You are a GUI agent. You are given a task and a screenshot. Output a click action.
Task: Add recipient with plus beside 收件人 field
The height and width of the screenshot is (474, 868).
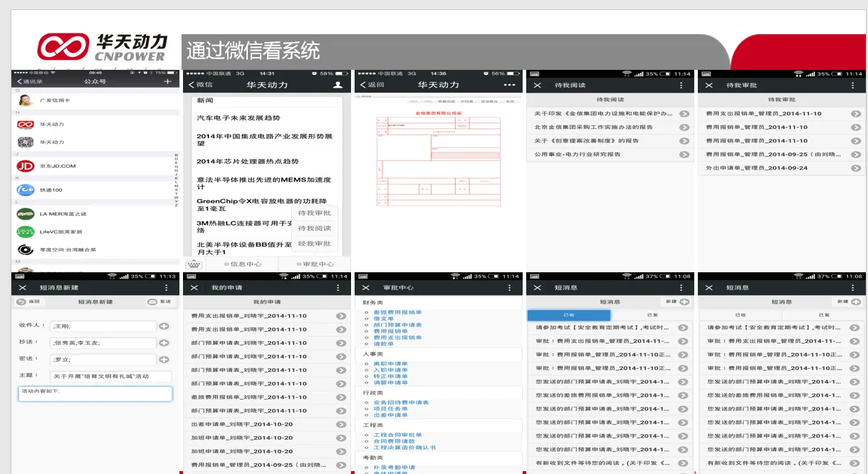pyautogui.click(x=164, y=326)
